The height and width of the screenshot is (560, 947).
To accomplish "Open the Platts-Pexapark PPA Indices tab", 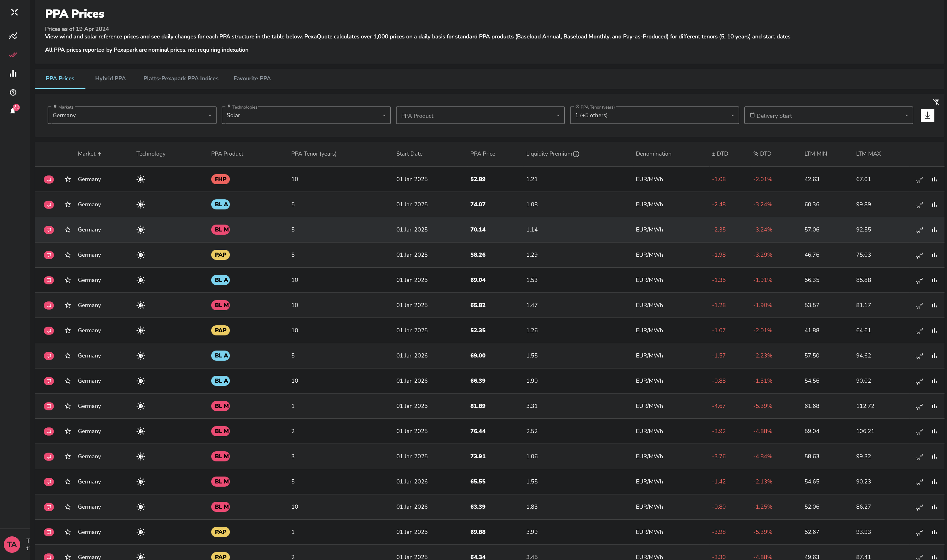I will (x=181, y=78).
